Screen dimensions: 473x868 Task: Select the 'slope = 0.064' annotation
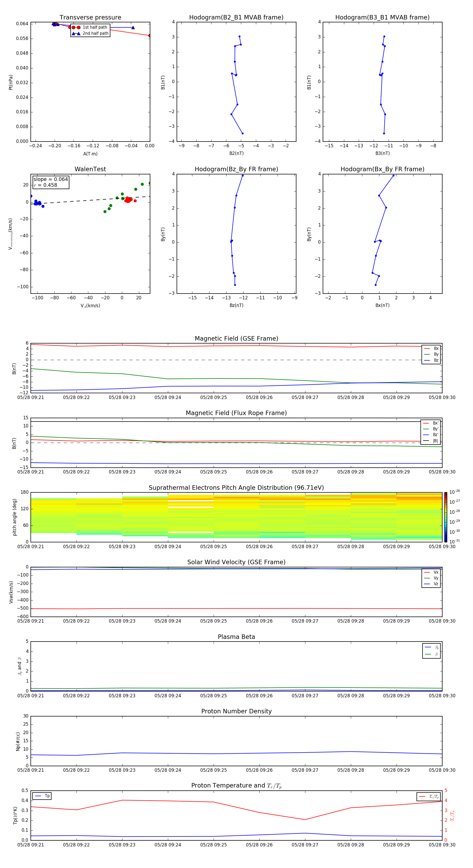click(x=50, y=179)
